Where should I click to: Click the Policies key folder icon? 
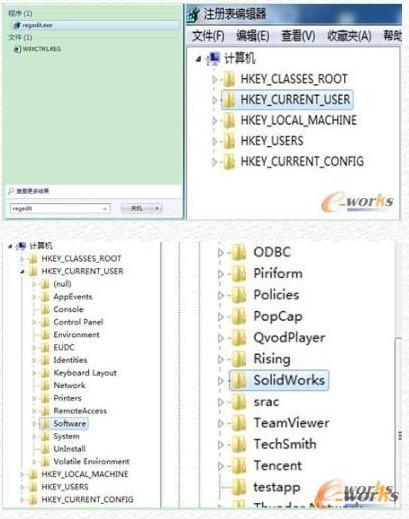(x=239, y=295)
